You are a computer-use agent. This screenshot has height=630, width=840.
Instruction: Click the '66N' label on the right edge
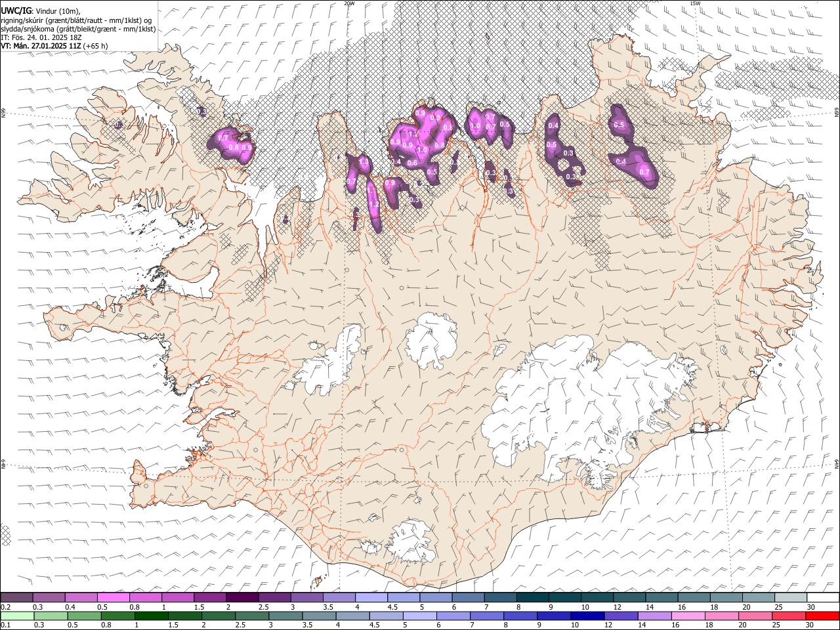pos(837,113)
